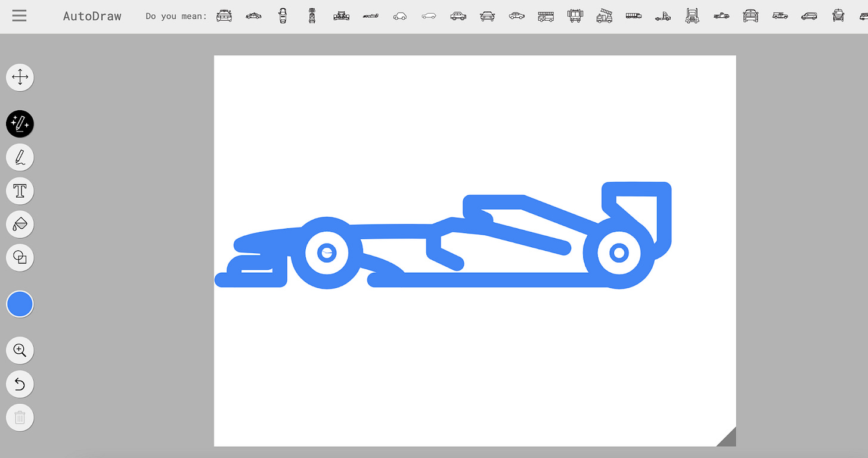868x458 pixels.
Task: Click the Zoom magnifier tool
Action: [x=20, y=350]
